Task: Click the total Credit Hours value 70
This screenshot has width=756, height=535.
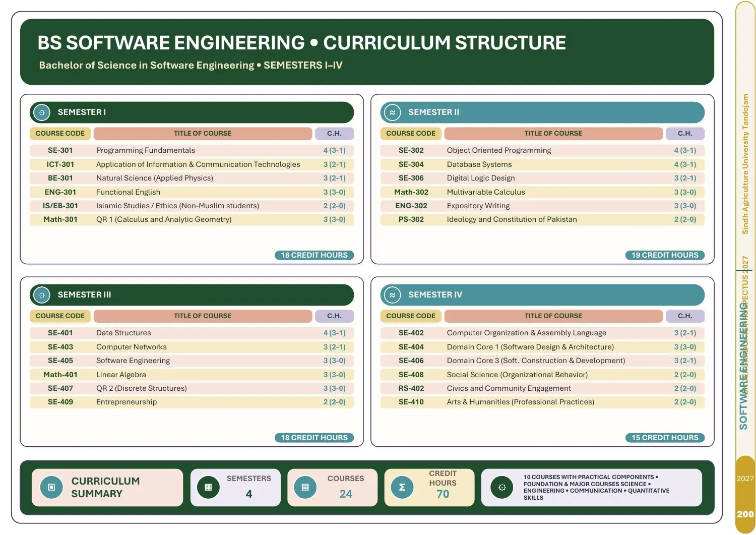Action: click(x=443, y=494)
